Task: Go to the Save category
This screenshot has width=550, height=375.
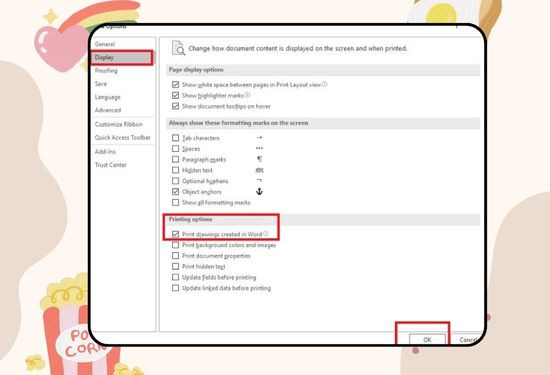Action: (x=101, y=84)
